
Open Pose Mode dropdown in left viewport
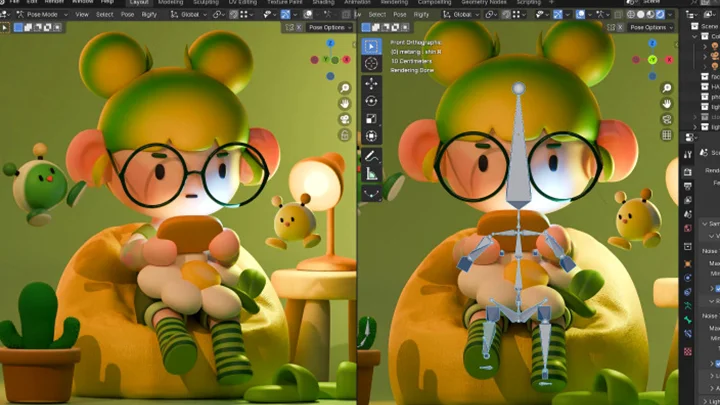point(42,15)
